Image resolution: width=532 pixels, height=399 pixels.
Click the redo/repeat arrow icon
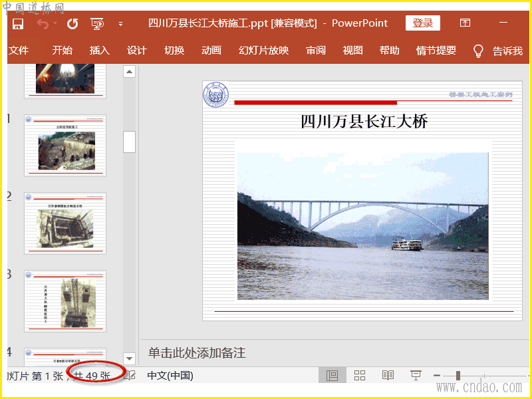coord(72,24)
